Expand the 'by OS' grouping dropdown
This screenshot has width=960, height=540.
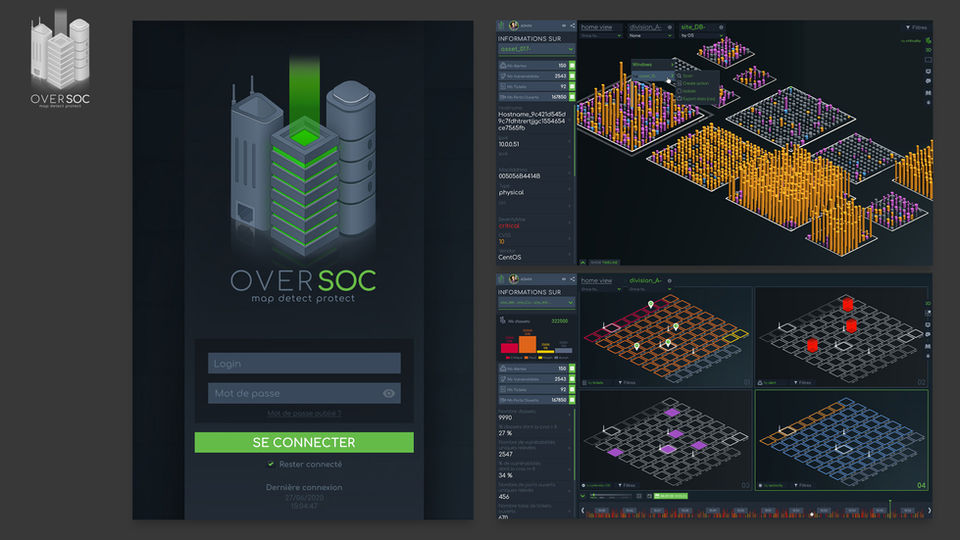coord(700,36)
